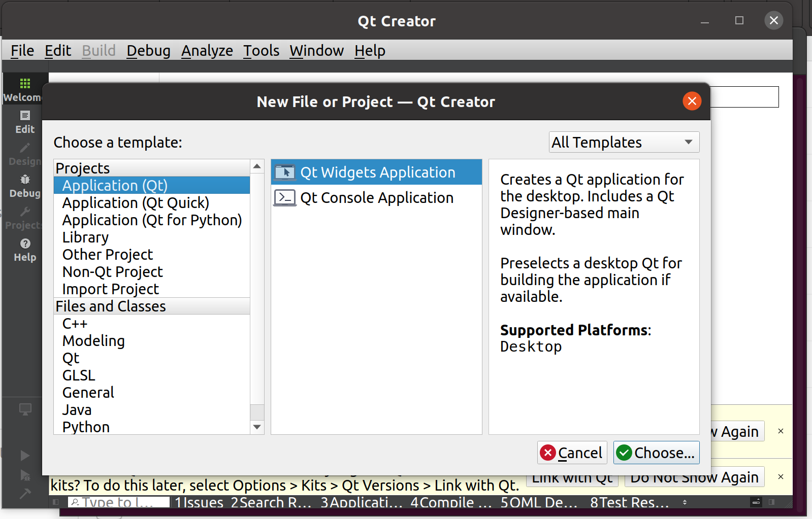Close the New File or Project dialog
812x519 pixels.
(692, 101)
